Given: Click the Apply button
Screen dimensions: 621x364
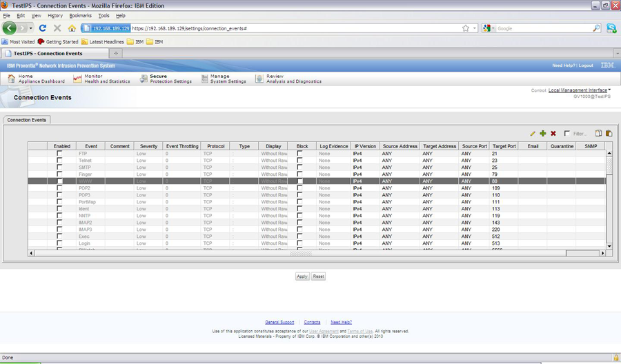Looking at the screenshot, I should 302,276.
